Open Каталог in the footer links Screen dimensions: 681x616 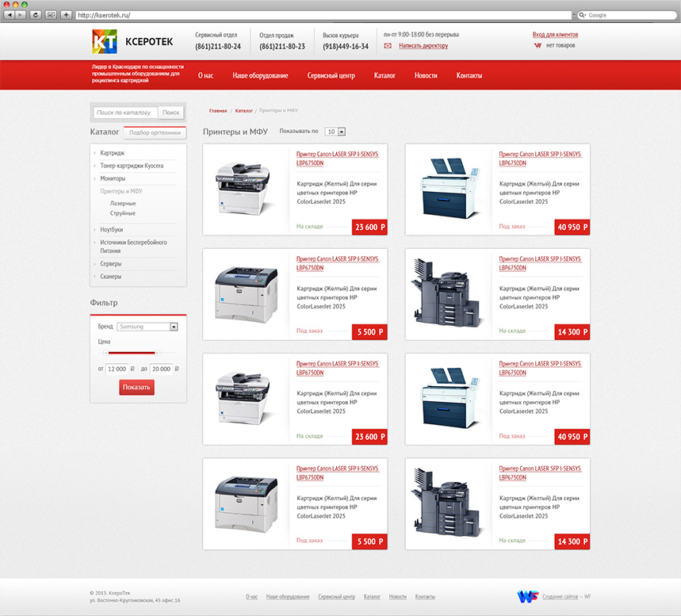pos(372,597)
